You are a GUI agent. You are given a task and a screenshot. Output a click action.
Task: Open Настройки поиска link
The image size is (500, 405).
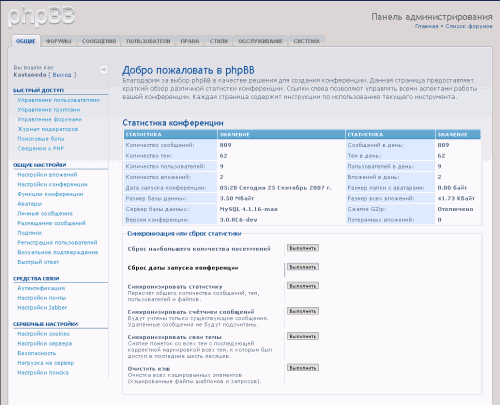coord(43,372)
